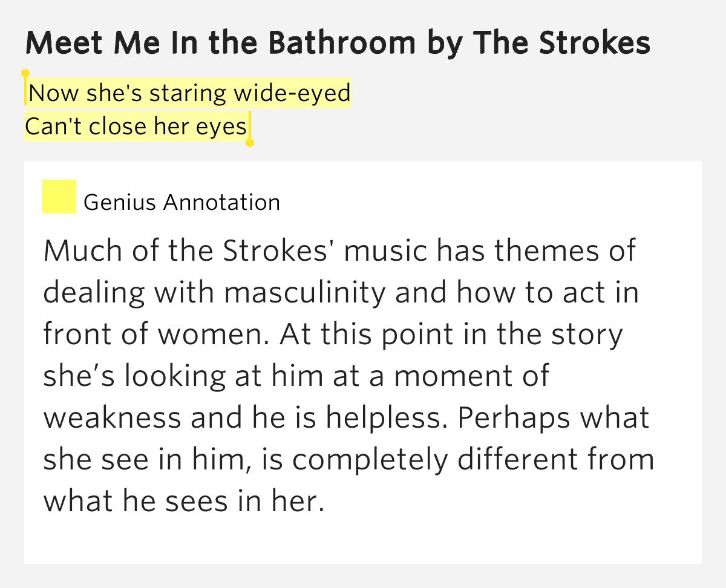Click the word 'weakness' in the annotation
The width and height of the screenshot is (726, 588).
113,417
